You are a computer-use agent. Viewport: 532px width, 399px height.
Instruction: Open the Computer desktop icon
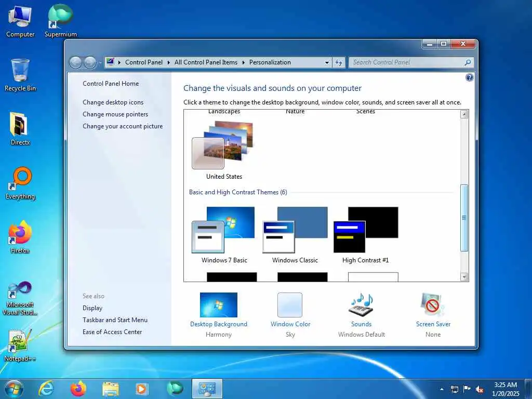20,21
